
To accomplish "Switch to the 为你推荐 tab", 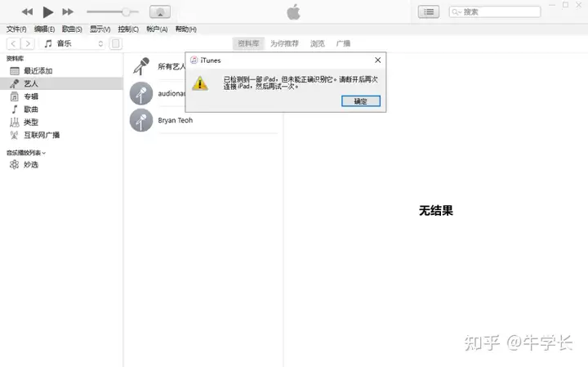I will [284, 43].
